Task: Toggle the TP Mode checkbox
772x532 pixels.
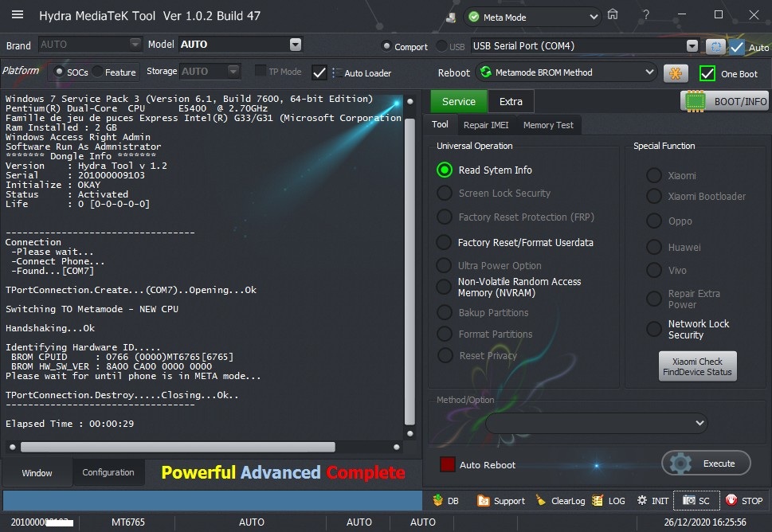Action: click(x=261, y=71)
